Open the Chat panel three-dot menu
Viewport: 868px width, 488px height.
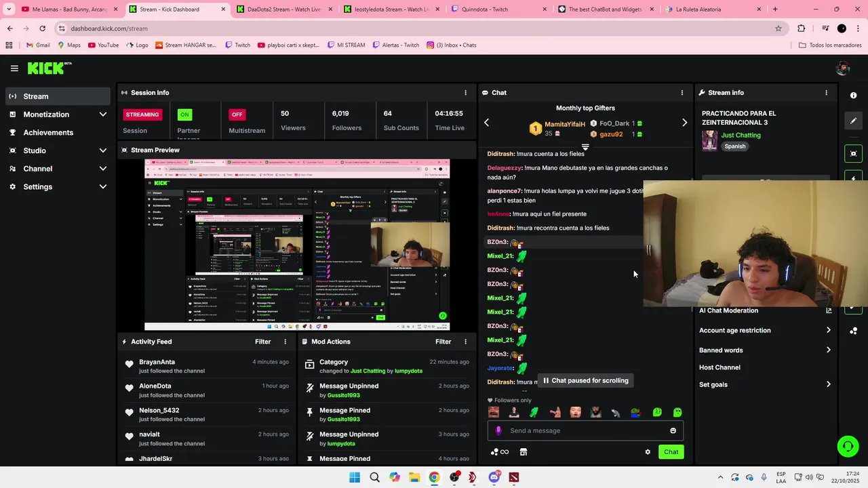point(682,93)
